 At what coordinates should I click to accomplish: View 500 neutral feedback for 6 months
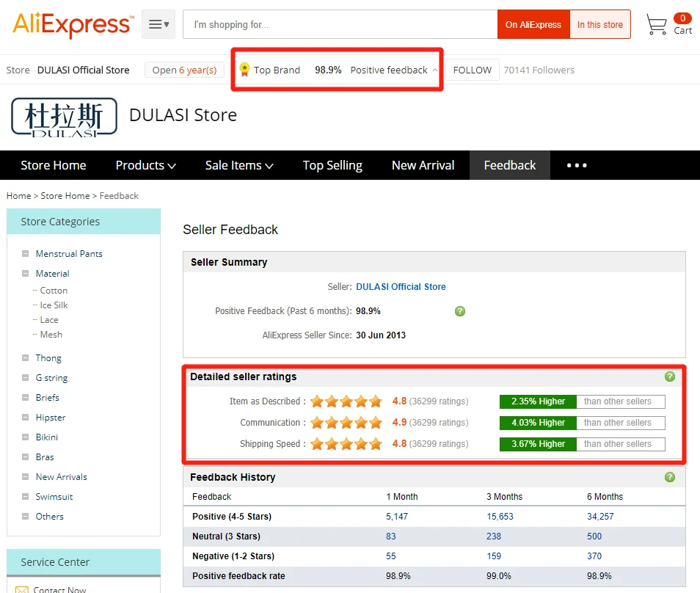(x=594, y=536)
